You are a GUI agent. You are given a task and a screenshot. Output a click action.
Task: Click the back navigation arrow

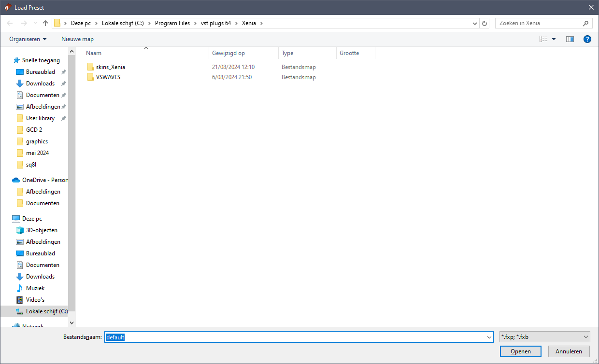click(x=10, y=23)
